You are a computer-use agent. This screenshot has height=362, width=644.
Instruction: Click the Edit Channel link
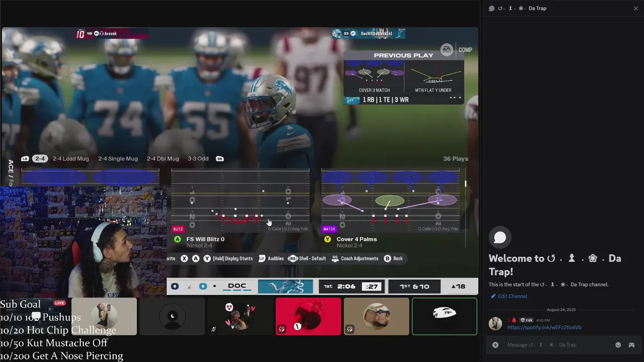point(513,296)
